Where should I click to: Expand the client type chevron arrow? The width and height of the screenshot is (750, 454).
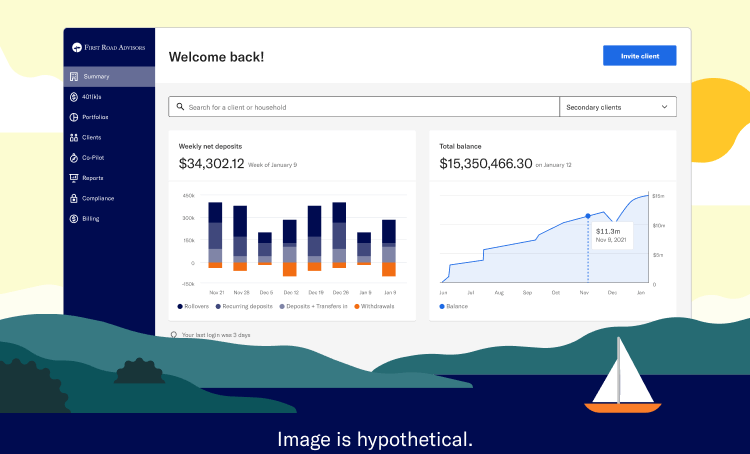[664, 107]
